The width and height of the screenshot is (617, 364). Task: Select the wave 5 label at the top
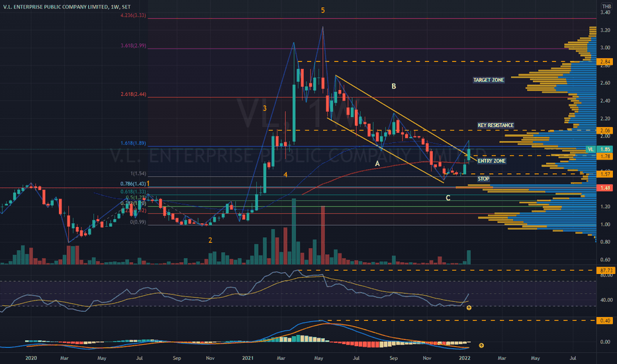click(322, 11)
